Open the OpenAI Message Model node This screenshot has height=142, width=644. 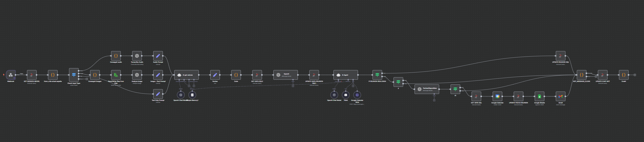[285, 75]
